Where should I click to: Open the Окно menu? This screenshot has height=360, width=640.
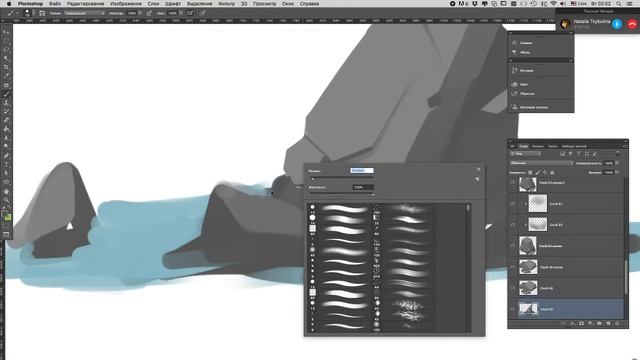288,4
